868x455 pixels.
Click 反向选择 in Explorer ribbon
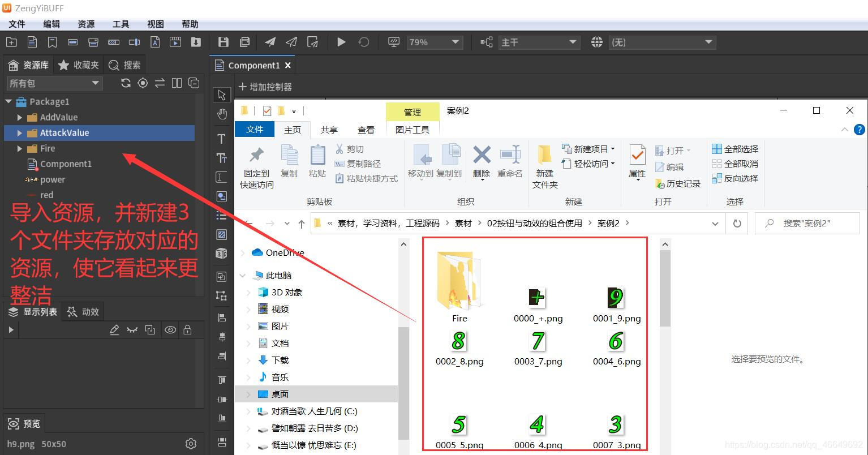point(735,178)
